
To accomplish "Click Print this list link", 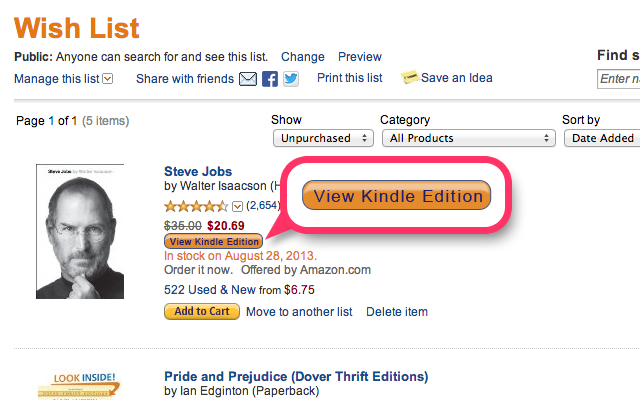I will coord(350,78).
